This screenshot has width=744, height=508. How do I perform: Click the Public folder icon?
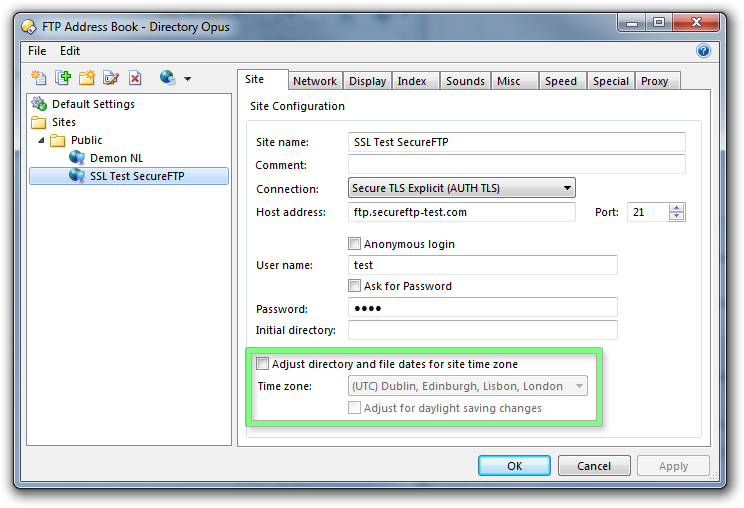(x=57, y=140)
